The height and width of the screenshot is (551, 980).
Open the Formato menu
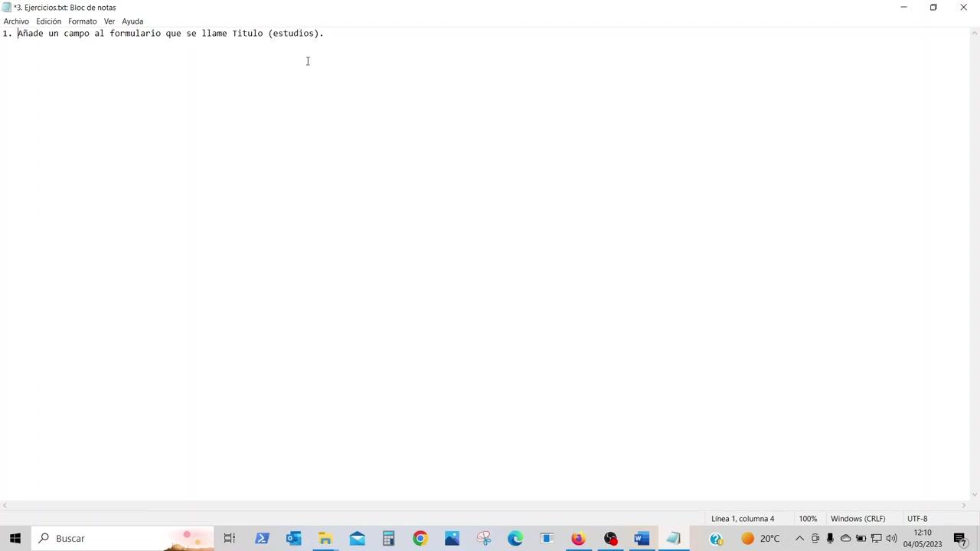[82, 21]
